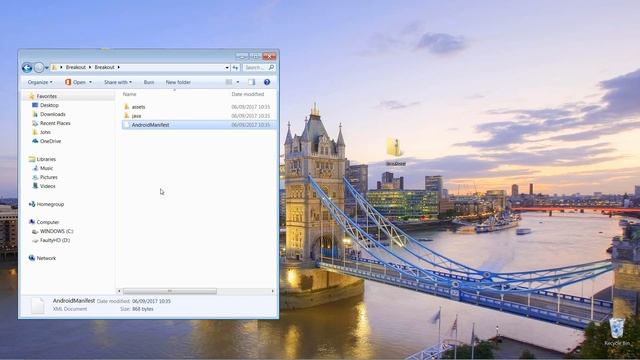Open the WINDOWS (C:) drive
This screenshot has width=640, height=360.
[x=56, y=231]
